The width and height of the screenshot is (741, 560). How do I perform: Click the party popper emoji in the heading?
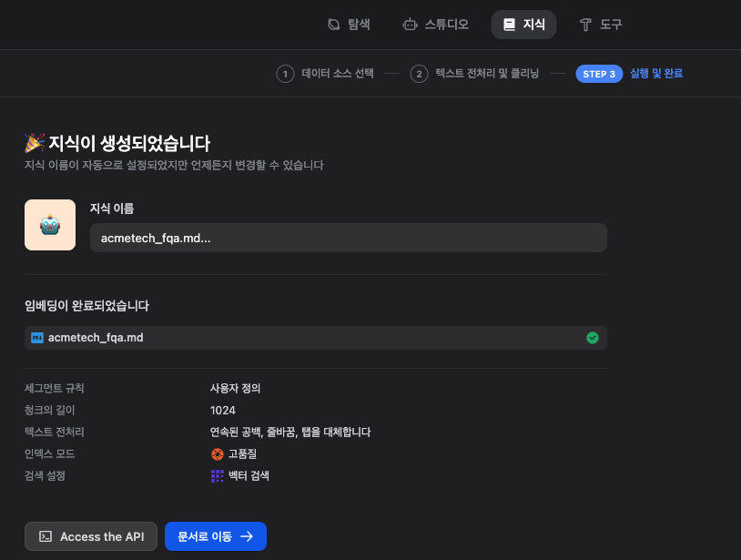pos(35,143)
